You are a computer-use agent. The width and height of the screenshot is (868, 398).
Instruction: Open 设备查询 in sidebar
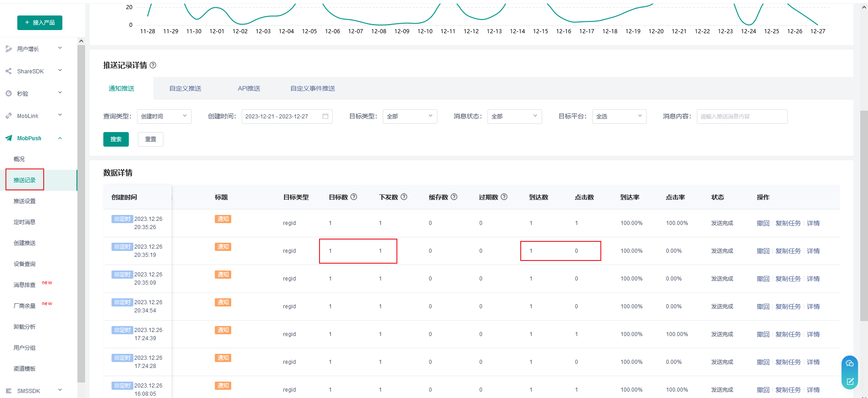pyautogui.click(x=25, y=264)
